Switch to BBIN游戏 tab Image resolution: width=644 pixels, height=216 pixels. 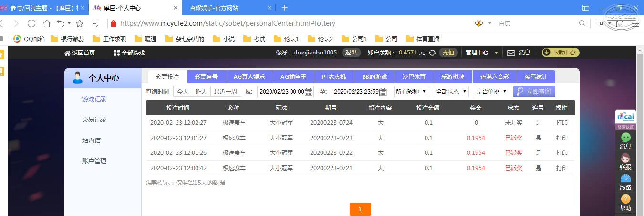(374, 77)
